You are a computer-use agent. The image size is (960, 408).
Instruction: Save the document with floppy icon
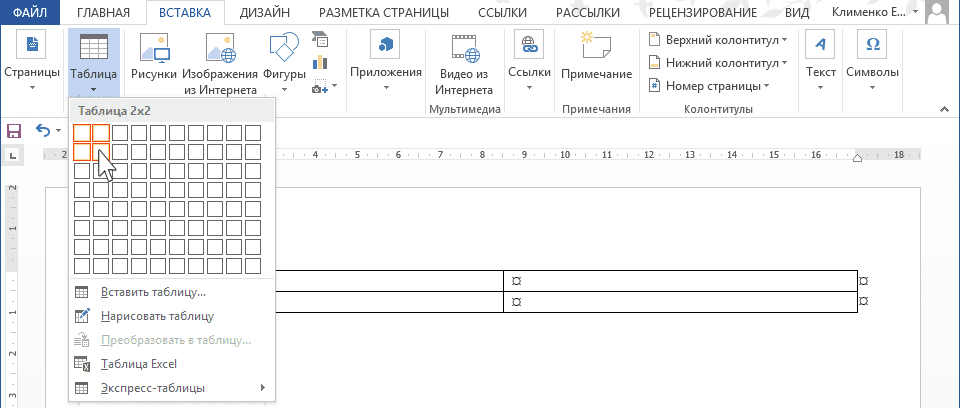(13, 131)
